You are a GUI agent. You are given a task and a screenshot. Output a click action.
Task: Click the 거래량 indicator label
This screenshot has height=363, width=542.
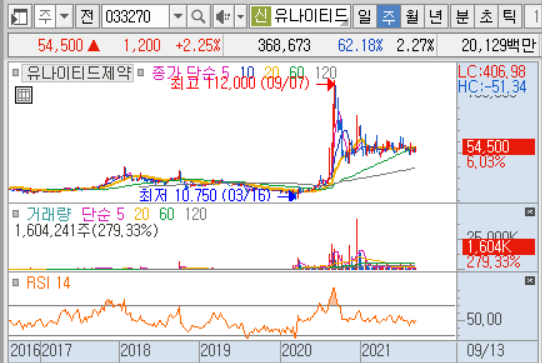(49, 214)
